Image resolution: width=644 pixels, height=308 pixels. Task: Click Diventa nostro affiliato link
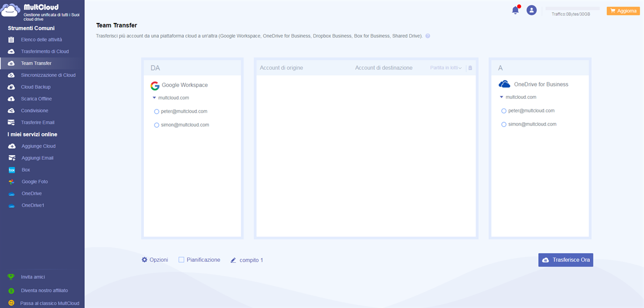point(44,290)
